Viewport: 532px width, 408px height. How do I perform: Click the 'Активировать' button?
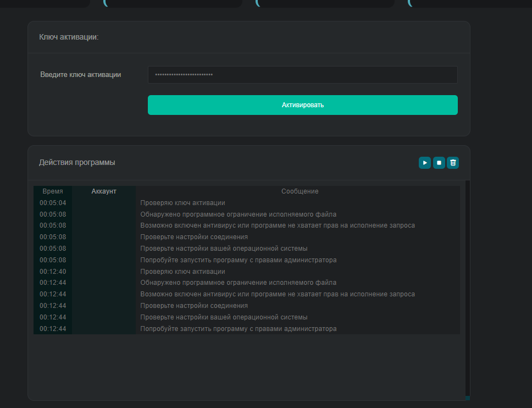point(302,105)
